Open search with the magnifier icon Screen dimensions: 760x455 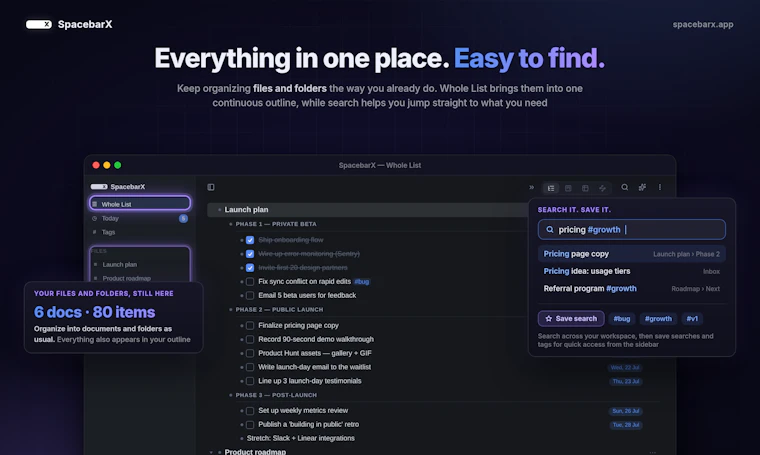click(625, 187)
